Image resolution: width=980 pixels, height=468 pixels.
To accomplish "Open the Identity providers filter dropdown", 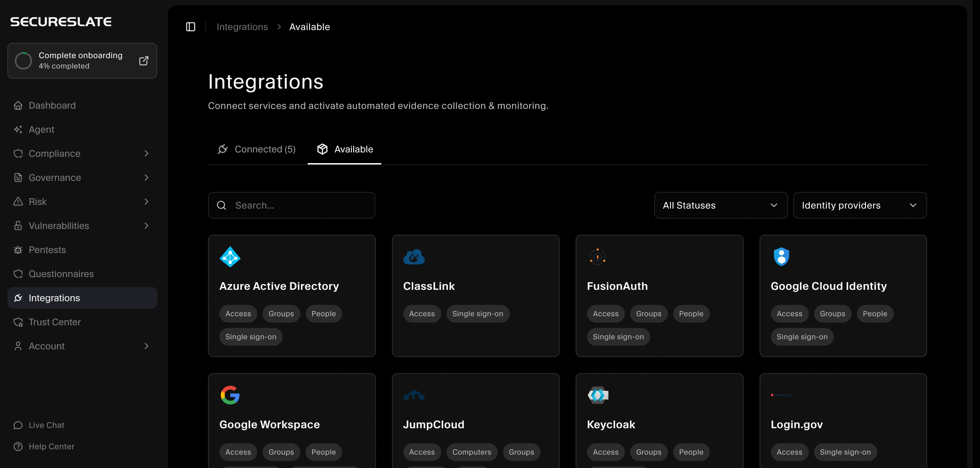I will pos(860,205).
